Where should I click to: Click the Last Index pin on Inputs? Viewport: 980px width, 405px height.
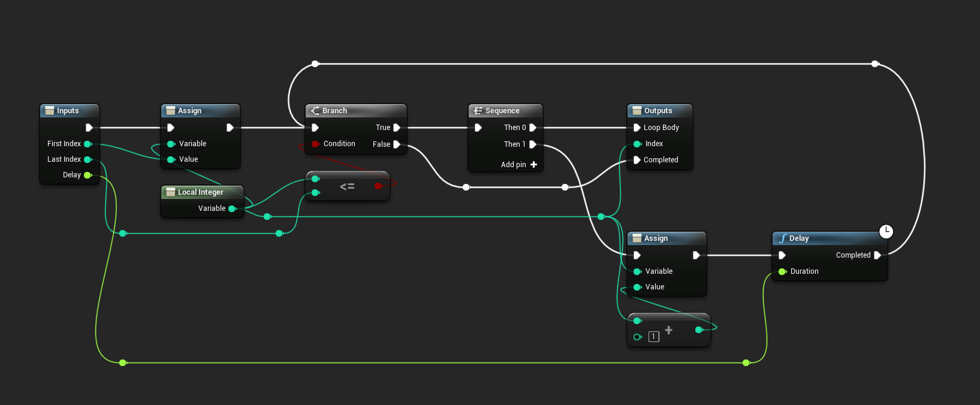pos(88,159)
